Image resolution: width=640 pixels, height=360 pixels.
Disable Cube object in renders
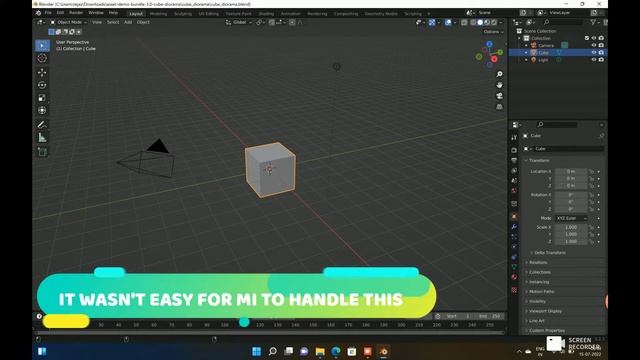(601, 53)
